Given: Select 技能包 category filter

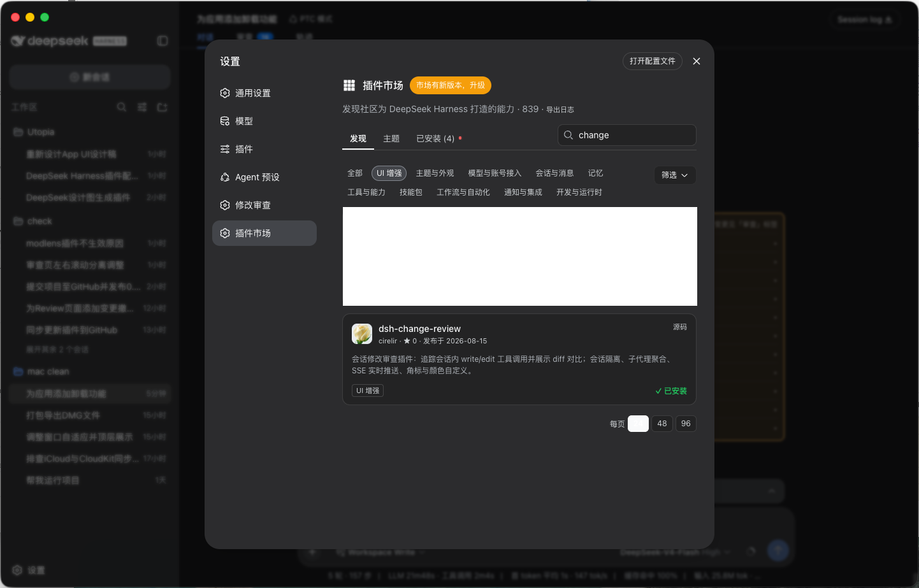Looking at the screenshot, I should tap(411, 192).
